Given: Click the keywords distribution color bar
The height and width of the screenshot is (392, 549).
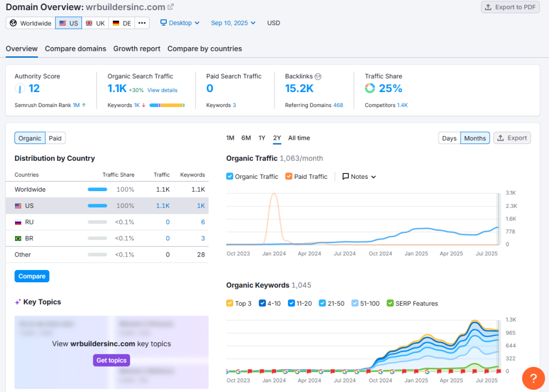Looking at the screenshot, I should tap(167, 105).
